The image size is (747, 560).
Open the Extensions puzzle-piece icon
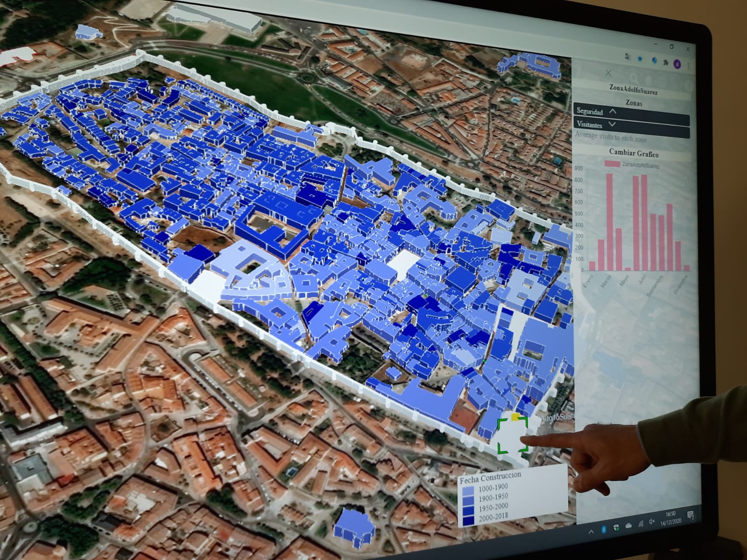[x=666, y=63]
